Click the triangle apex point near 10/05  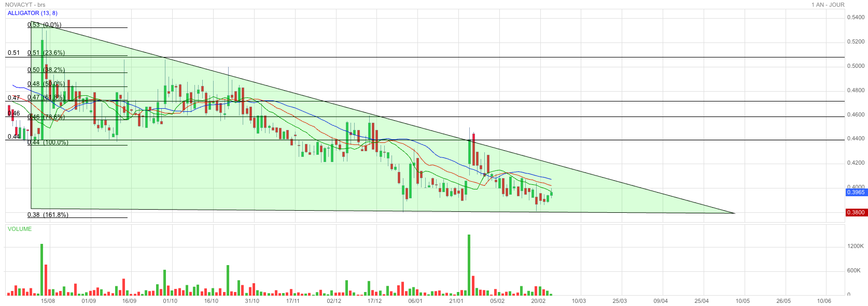[735, 213]
